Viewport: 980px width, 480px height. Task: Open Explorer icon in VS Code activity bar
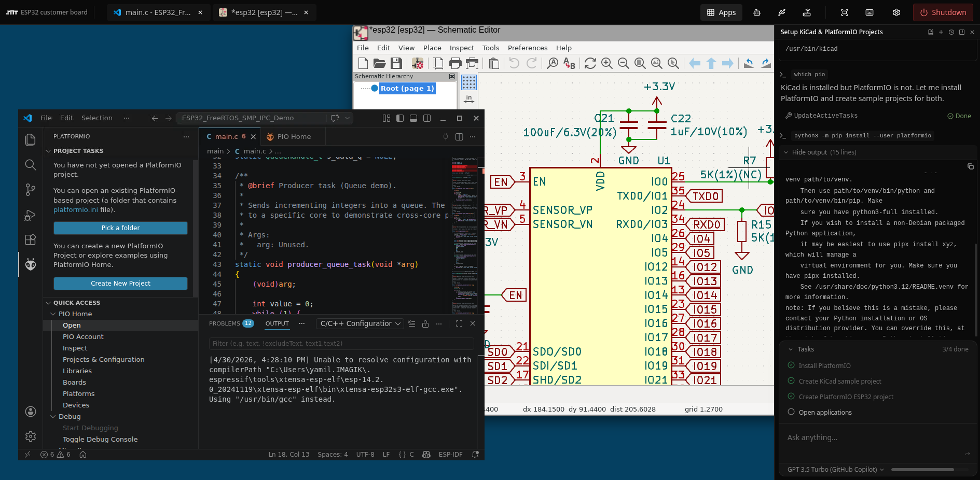point(31,140)
